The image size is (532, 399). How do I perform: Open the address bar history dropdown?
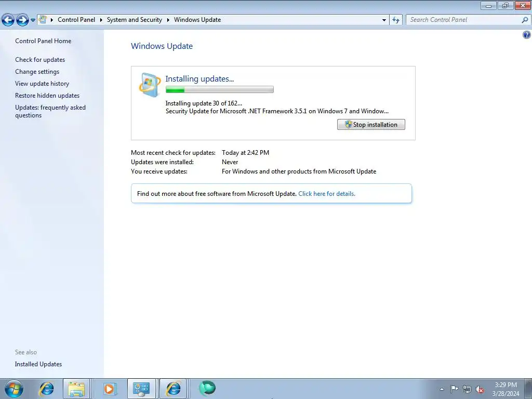click(x=384, y=20)
